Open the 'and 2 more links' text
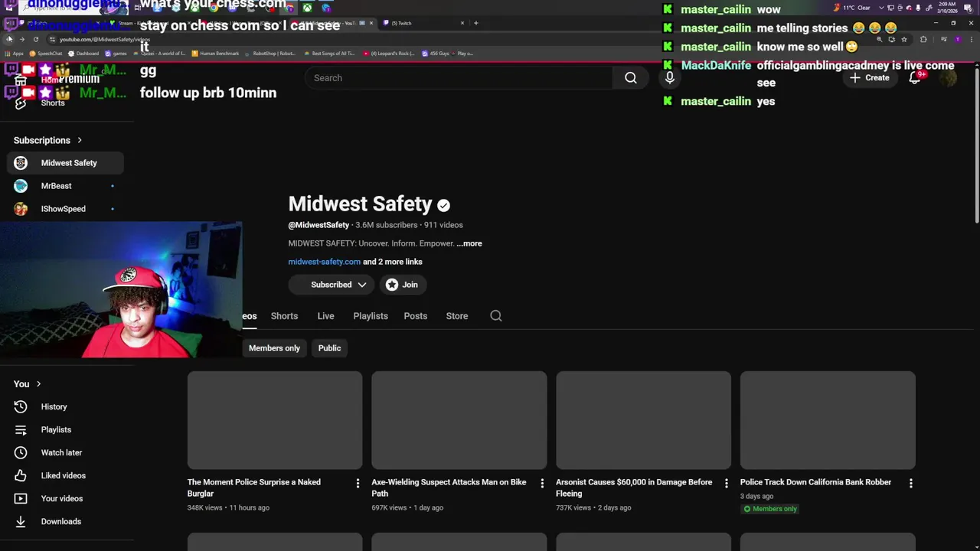The width and height of the screenshot is (980, 551). (x=393, y=262)
